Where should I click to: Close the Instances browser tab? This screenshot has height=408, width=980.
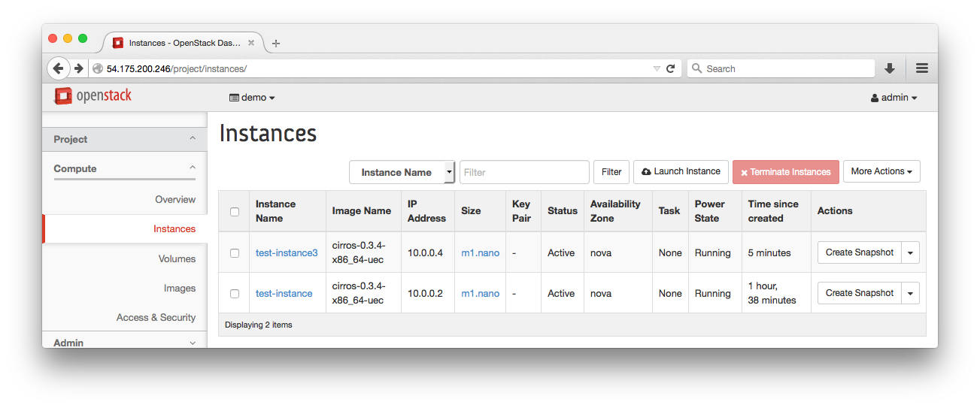click(x=251, y=43)
